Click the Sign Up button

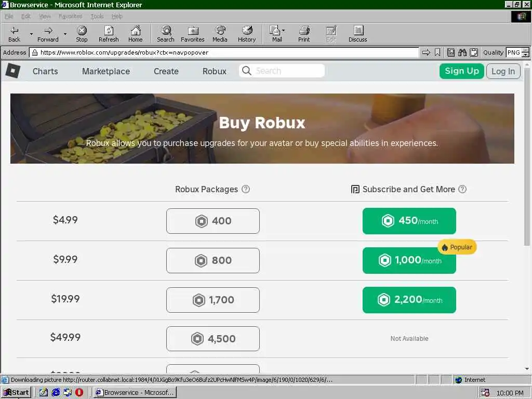pos(462,71)
